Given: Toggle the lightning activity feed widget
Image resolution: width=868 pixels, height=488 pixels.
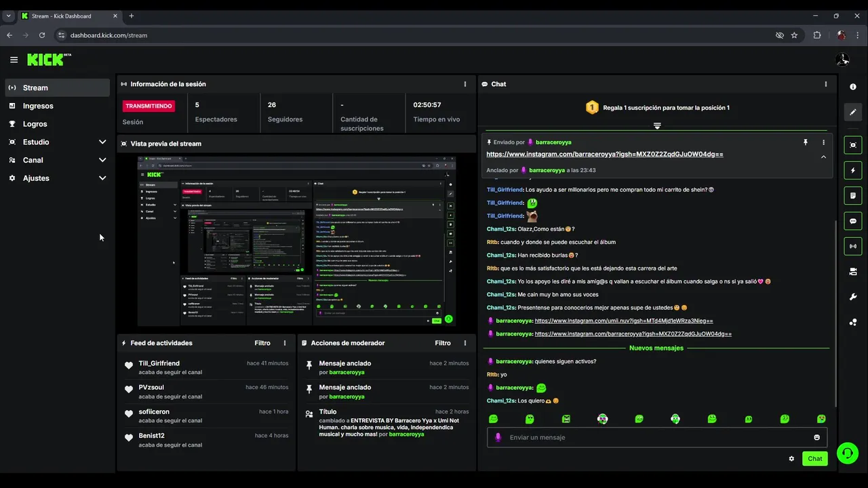Looking at the screenshot, I should (853, 170).
